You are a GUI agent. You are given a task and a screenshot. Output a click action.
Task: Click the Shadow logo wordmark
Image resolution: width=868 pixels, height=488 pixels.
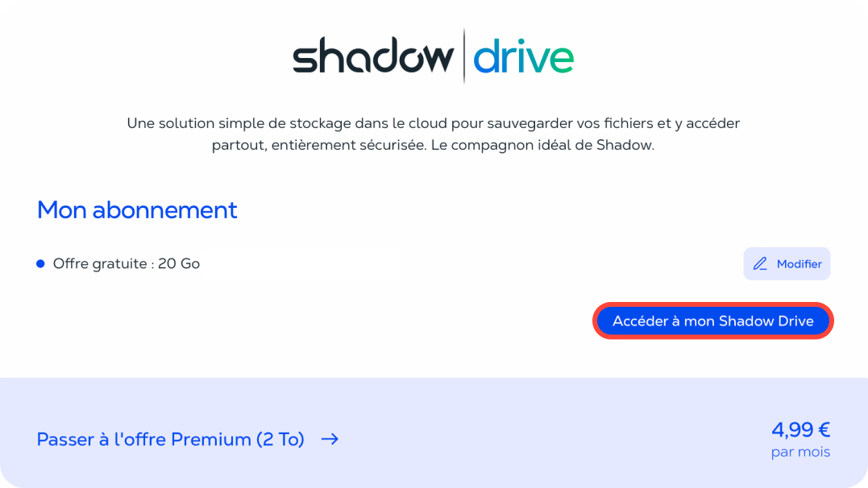click(x=372, y=58)
